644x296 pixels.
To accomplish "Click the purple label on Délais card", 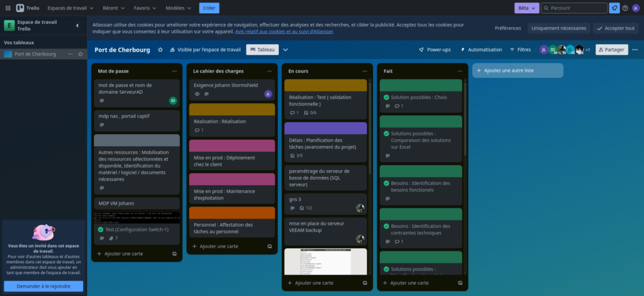I will [x=326, y=128].
